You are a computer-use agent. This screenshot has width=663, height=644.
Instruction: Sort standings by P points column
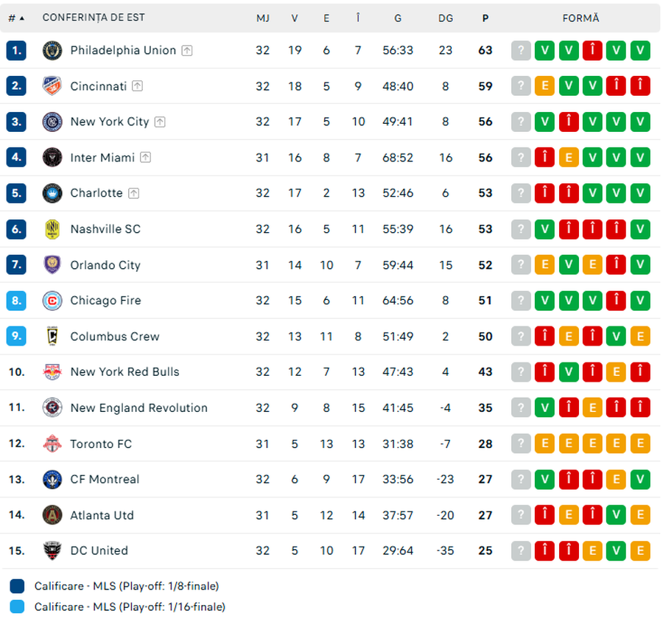pyautogui.click(x=485, y=18)
